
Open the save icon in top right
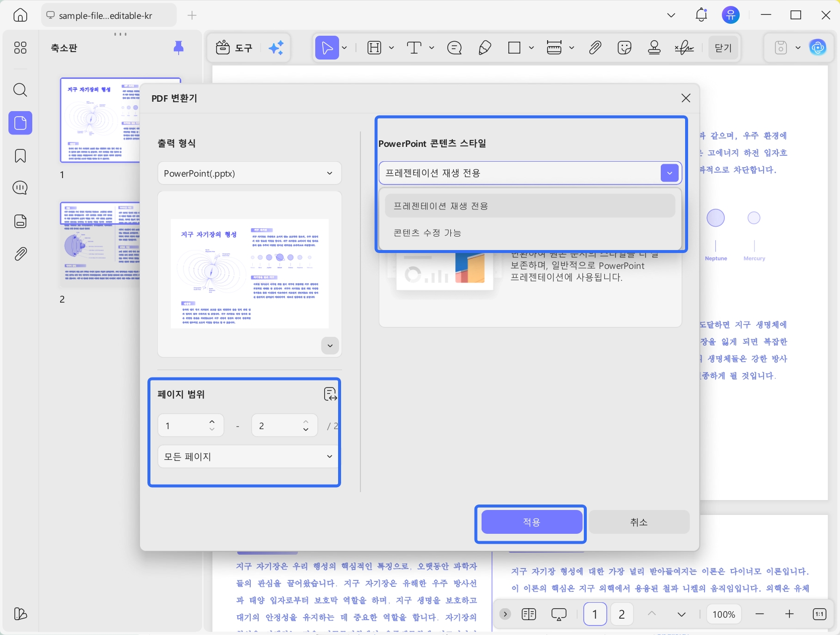781,48
